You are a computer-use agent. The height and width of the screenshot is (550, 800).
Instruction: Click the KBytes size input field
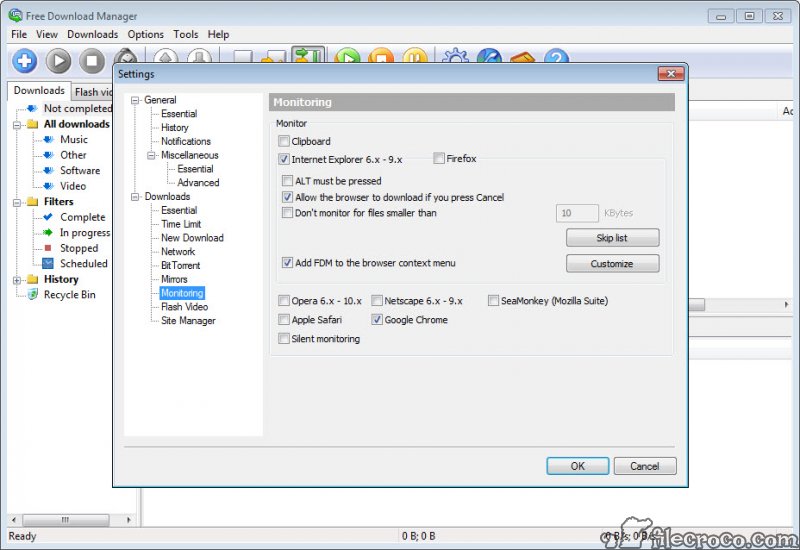577,213
